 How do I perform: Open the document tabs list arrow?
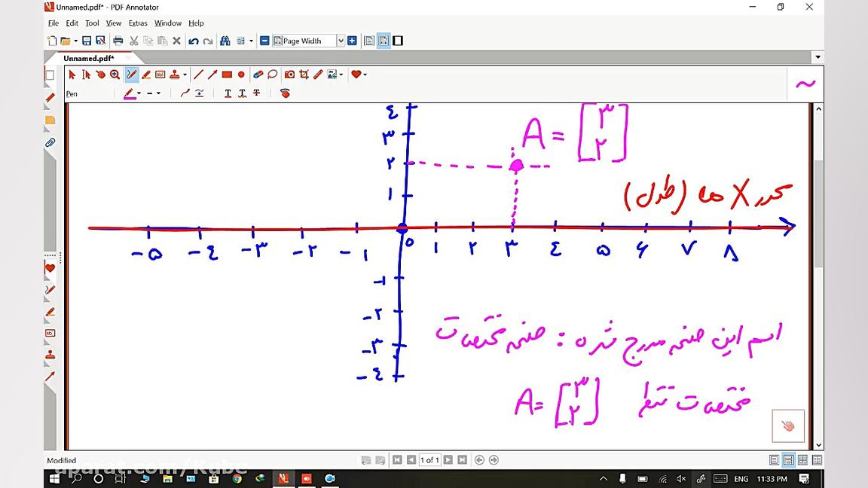[x=818, y=57]
